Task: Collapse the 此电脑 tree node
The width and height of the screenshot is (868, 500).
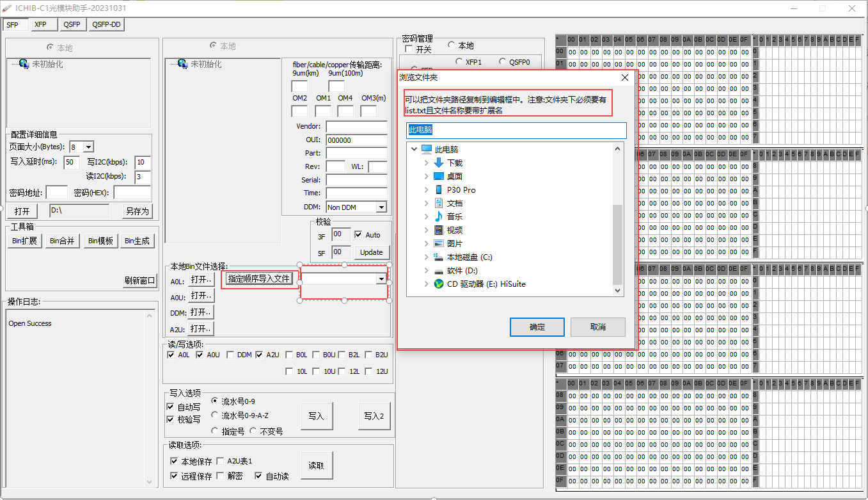Action: click(x=413, y=149)
